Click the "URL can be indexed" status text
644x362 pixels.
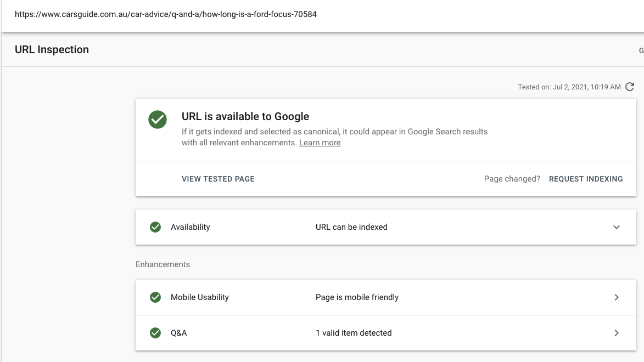pos(351,227)
